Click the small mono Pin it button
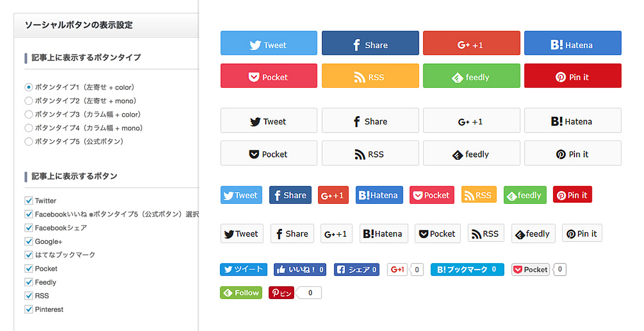Viewport: 644px width, 331px height. pos(583,233)
